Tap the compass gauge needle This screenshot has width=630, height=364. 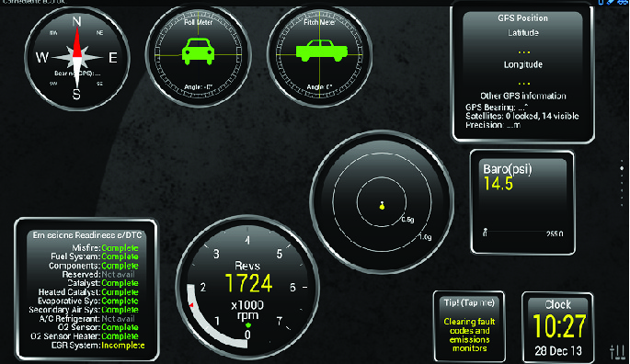pyautogui.click(x=76, y=58)
